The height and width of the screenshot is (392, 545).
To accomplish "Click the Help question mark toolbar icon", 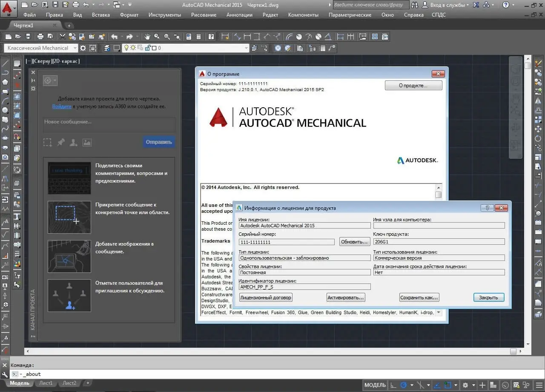I will click(x=211, y=37).
